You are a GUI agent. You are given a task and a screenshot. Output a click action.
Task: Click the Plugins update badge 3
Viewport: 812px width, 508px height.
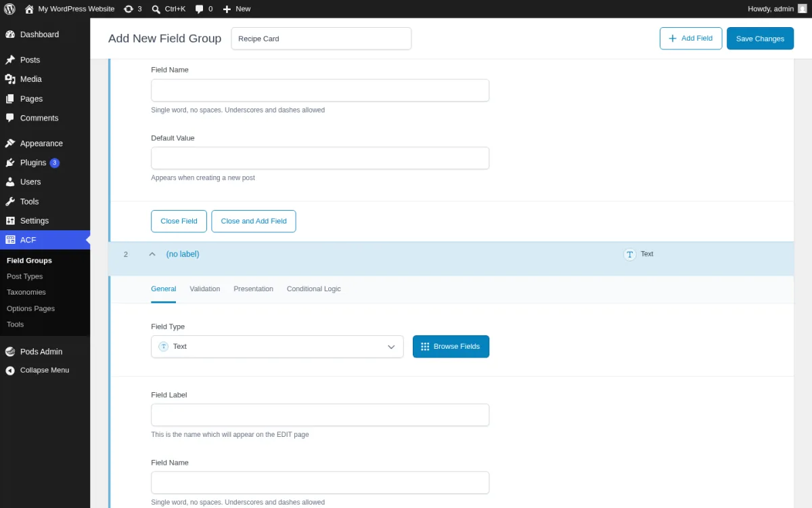pos(55,163)
